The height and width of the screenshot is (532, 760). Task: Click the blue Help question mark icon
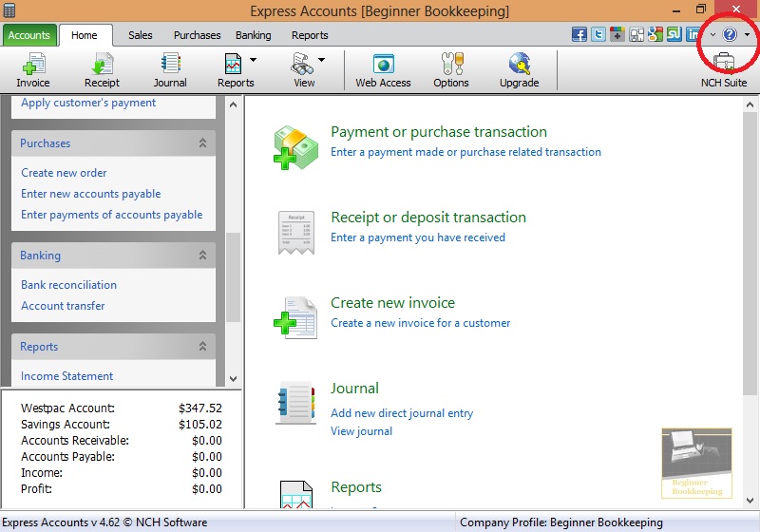click(x=730, y=34)
